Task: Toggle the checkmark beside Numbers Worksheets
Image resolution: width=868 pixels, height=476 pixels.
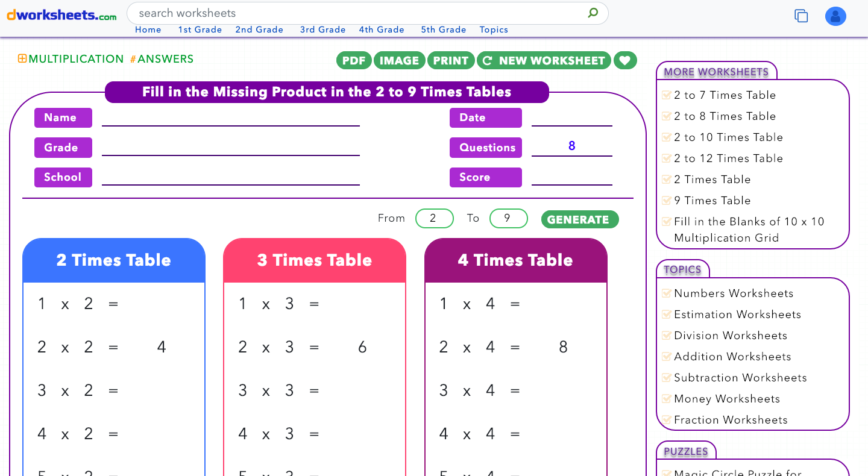Action: click(666, 293)
